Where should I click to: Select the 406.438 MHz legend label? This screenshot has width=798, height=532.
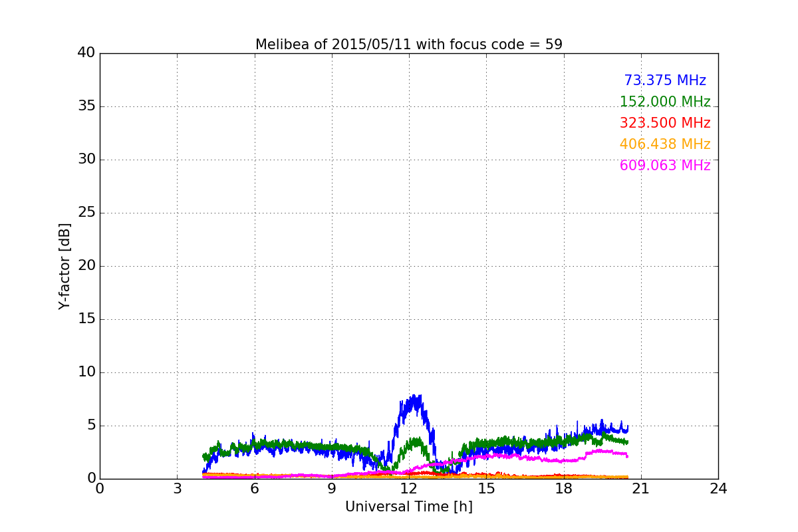tap(665, 144)
